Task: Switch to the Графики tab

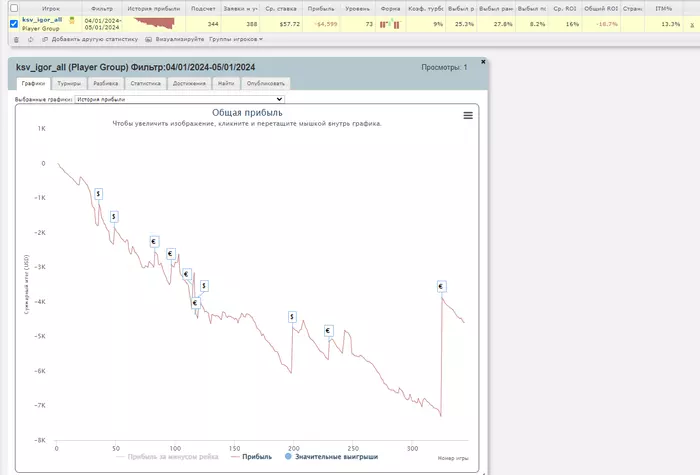Action: pos(33,83)
